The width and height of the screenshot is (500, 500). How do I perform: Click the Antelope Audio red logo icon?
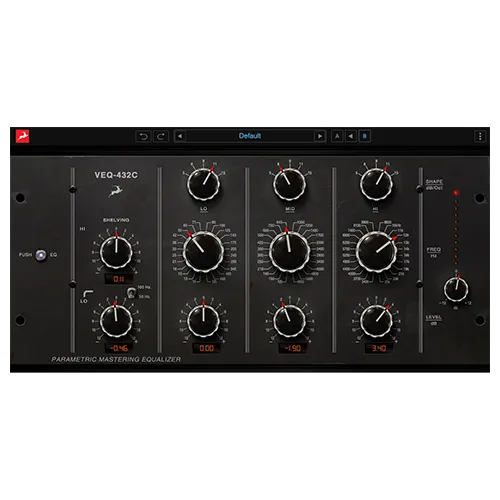tap(23, 136)
